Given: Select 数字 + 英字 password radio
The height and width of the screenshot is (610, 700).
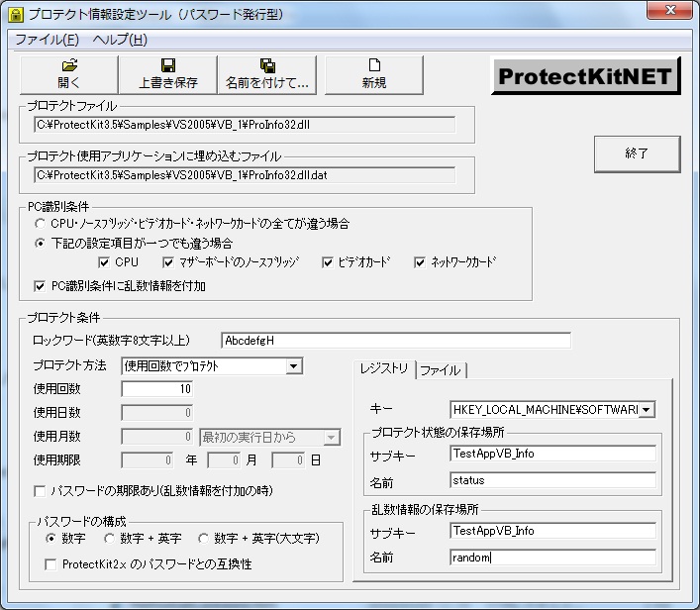Looking at the screenshot, I should pos(109,539).
